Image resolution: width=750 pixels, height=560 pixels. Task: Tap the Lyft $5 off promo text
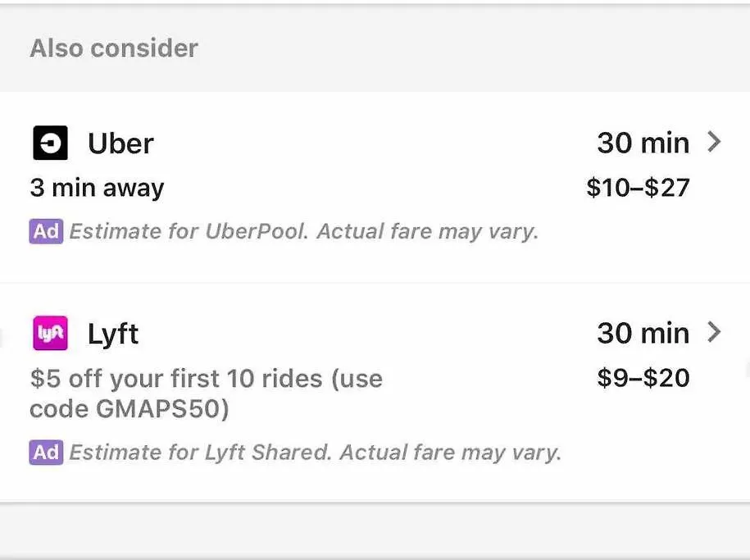(x=207, y=394)
